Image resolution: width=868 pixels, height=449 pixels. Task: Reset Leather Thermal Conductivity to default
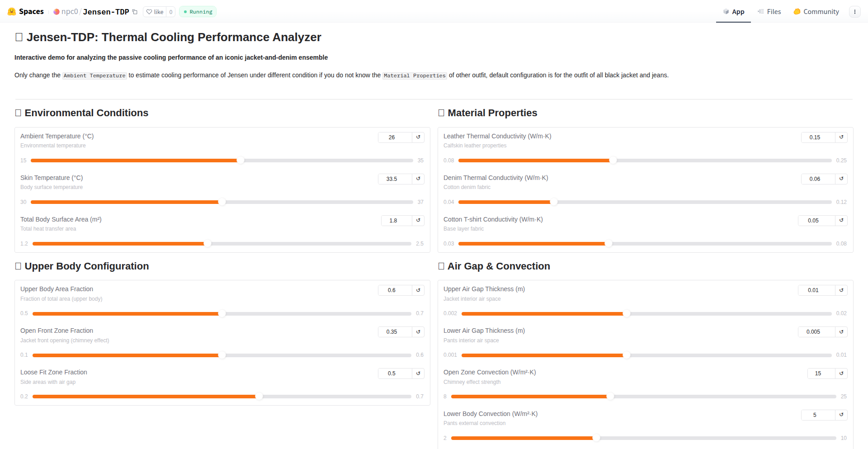841,137
